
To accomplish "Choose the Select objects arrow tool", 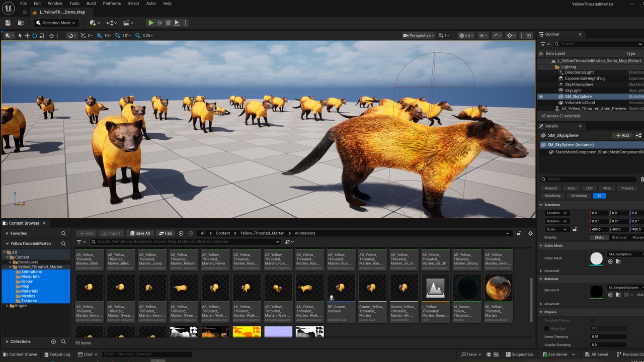I will [20, 36].
